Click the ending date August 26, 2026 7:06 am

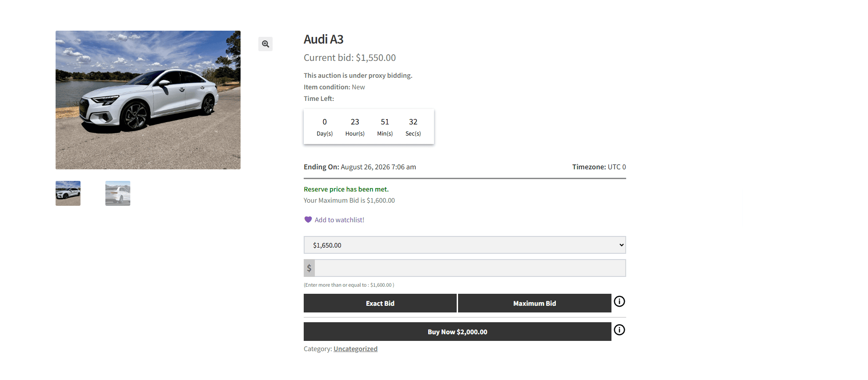point(378,167)
